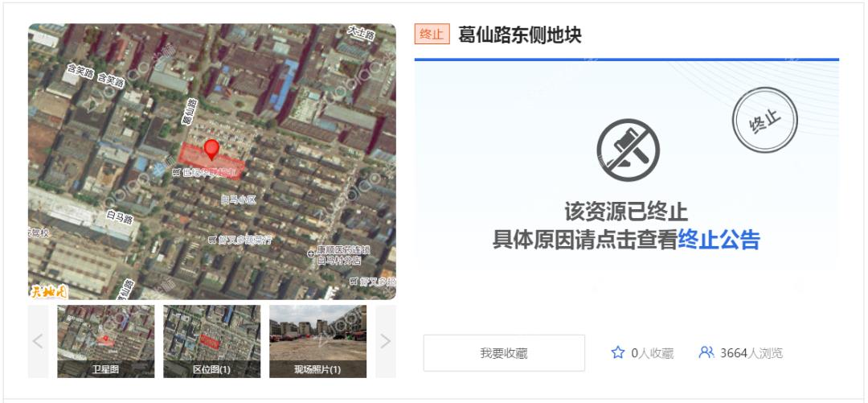Image resolution: width=868 pixels, height=403 pixels.
Task: Show next thumbnails with right arrow
Action: tap(385, 342)
